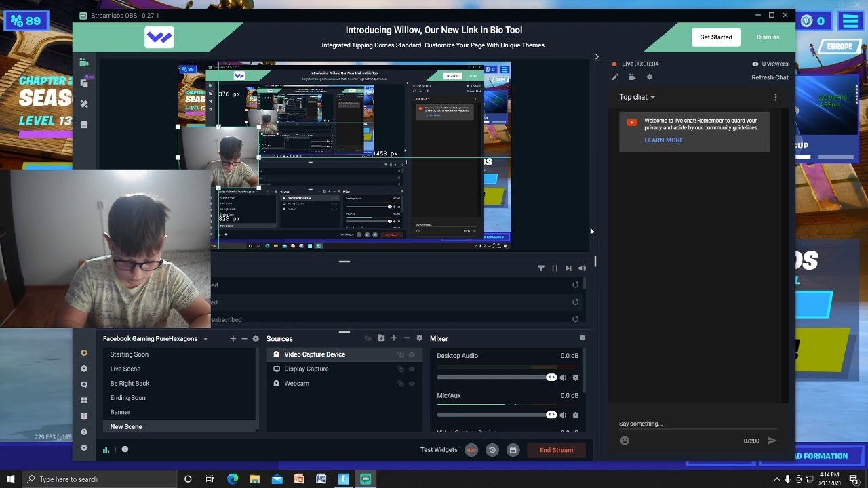This screenshot has height=488, width=868.
Task: Lock the Video Capture Device source
Action: [x=401, y=354]
